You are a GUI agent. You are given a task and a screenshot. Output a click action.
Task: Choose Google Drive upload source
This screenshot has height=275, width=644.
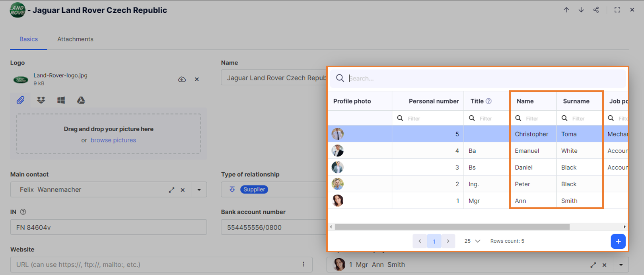click(x=81, y=100)
